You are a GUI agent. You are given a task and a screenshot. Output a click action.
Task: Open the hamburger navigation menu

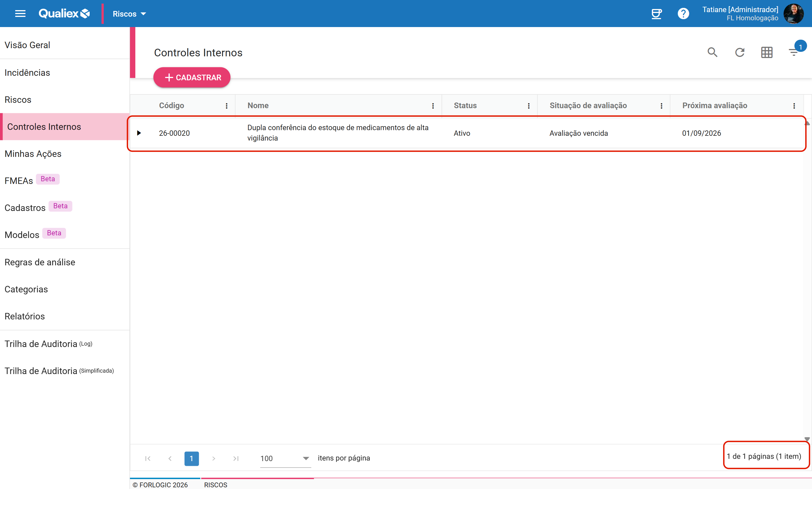[x=20, y=14]
